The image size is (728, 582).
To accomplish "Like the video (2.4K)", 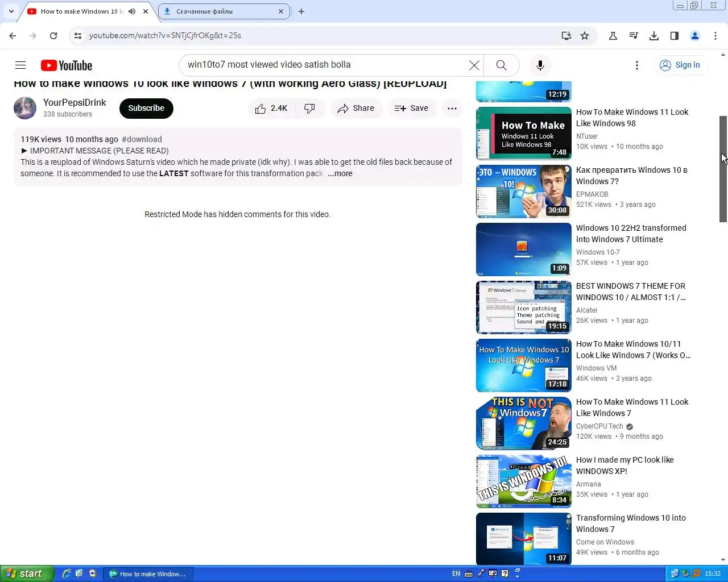I will coord(271,108).
